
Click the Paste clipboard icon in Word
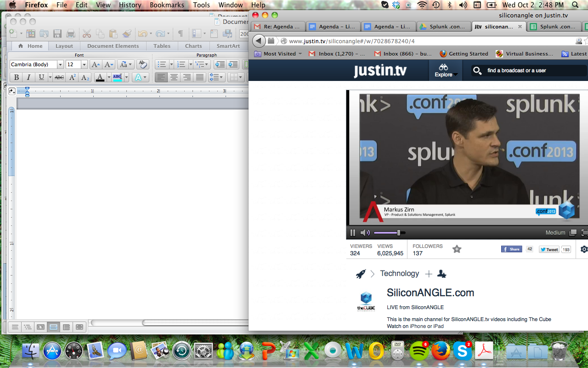[x=113, y=34]
